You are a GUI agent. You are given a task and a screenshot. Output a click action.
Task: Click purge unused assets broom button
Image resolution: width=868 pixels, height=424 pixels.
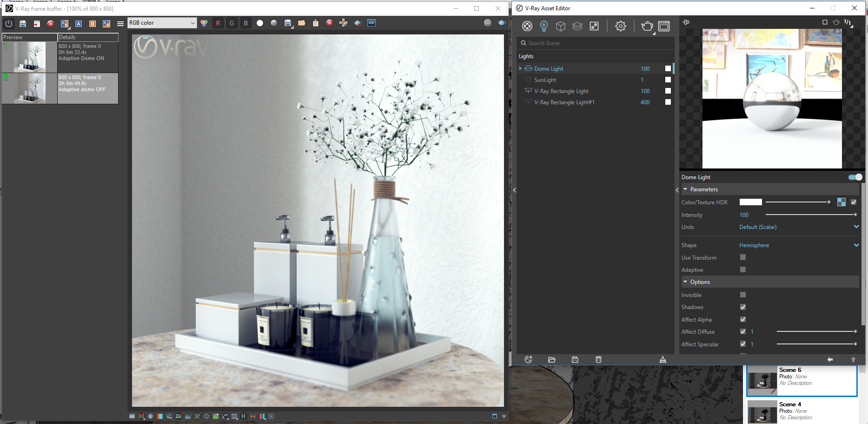(x=663, y=359)
